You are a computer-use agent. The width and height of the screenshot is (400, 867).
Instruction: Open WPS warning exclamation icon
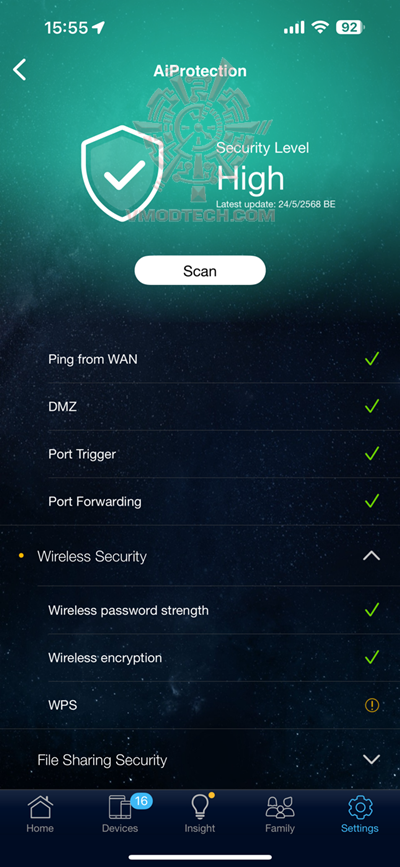[x=372, y=705]
